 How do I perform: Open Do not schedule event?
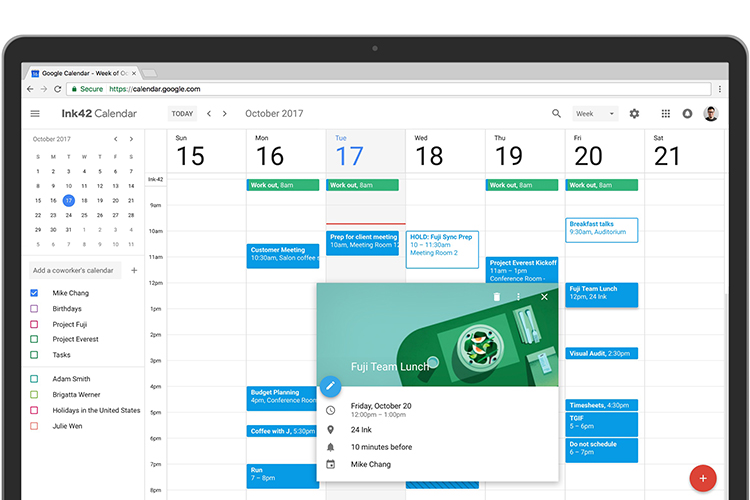tap(602, 450)
